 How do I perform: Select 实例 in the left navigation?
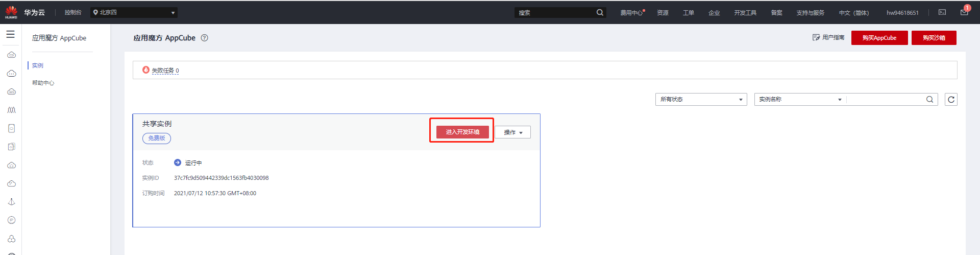(x=38, y=65)
